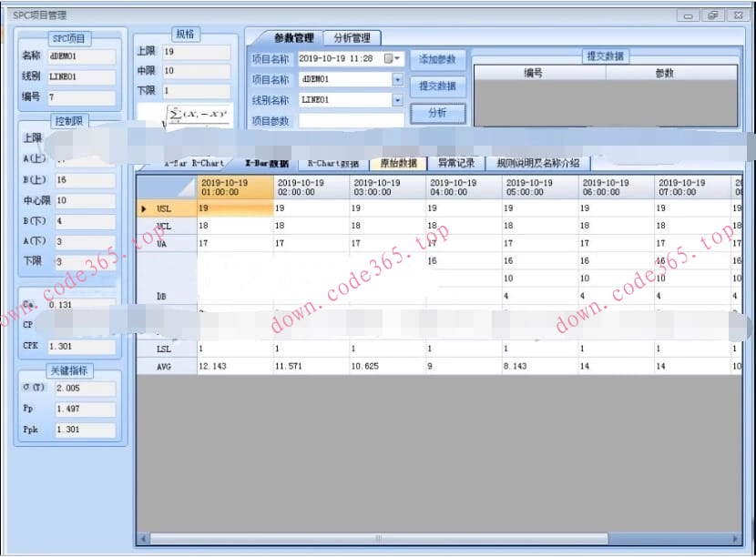The image size is (756, 557).
Task: Select the X-Bar数据 tab
Action: click(267, 163)
